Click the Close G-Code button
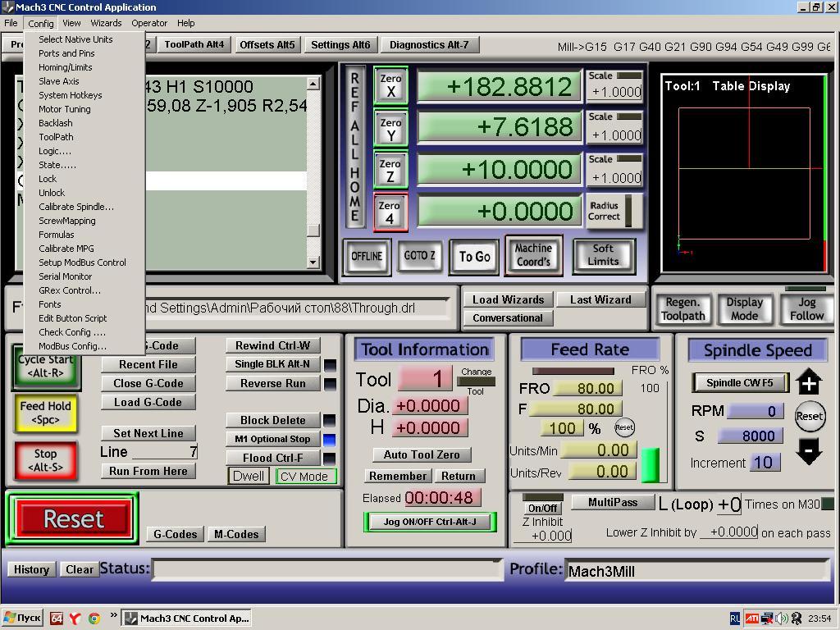This screenshot has height=630, width=840. 148,384
